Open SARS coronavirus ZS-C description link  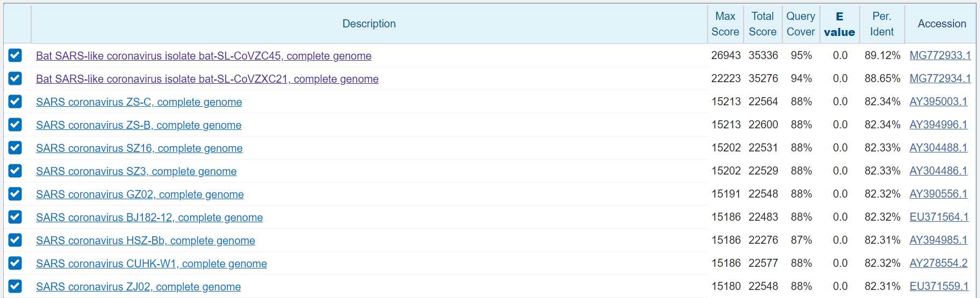[x=139, y=102]
